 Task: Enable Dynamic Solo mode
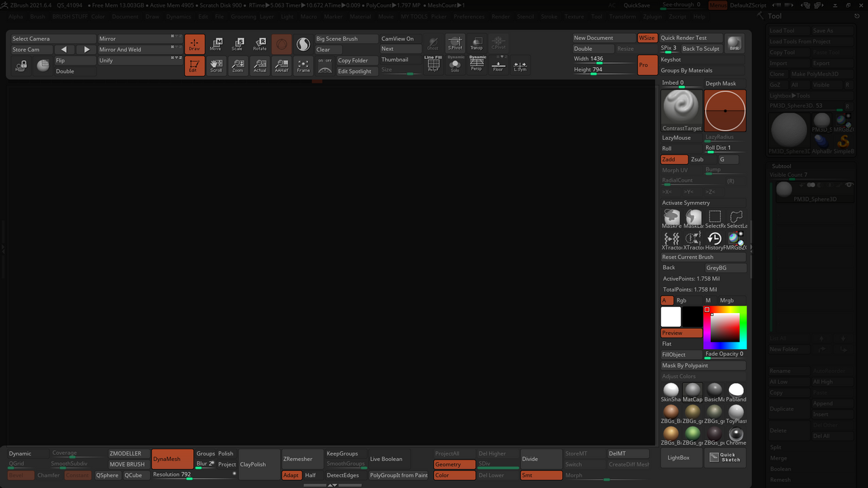coord(455,64)
